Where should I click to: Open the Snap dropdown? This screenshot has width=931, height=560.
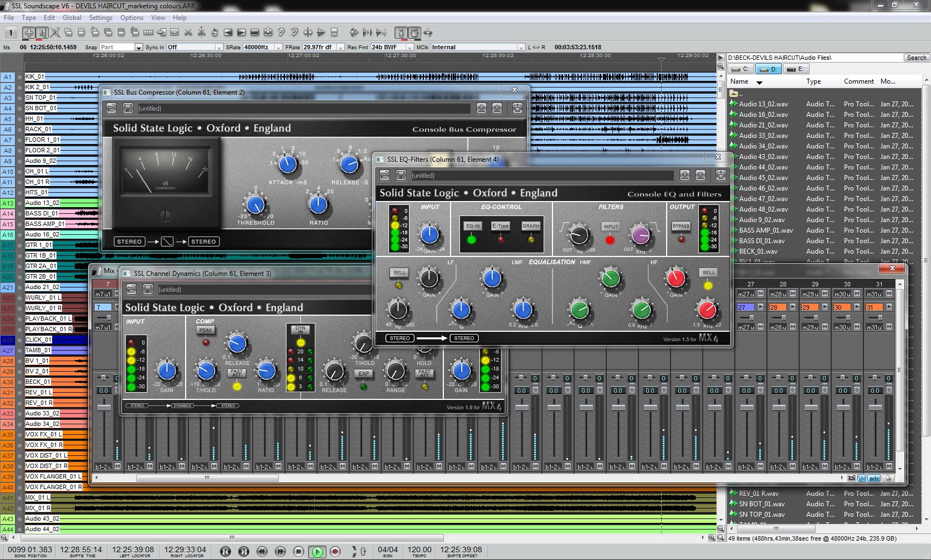[x=139, y=47]
